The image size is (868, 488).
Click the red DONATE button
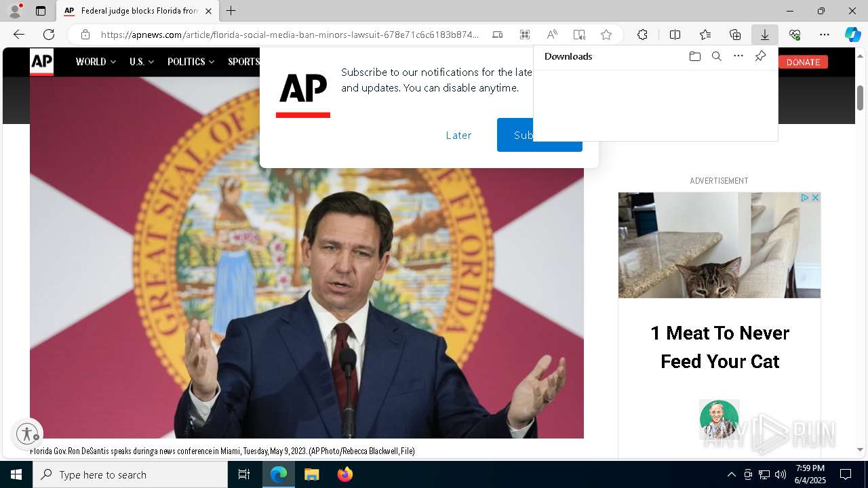coord(803,62)
